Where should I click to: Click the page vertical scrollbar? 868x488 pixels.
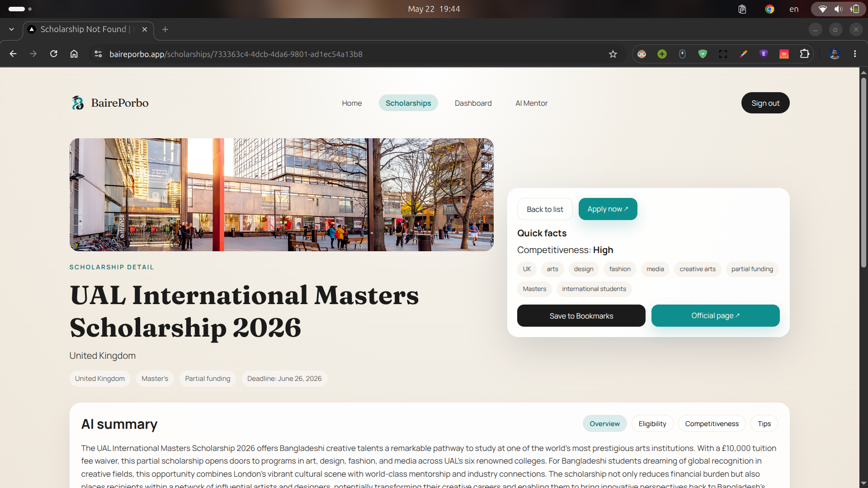(863, 172)
